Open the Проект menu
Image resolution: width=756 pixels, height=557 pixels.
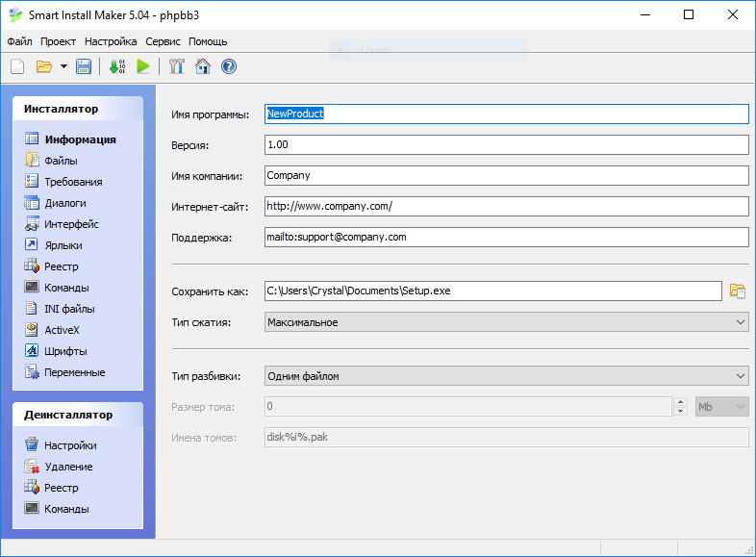pyautogui.click(x=58, y=41)
